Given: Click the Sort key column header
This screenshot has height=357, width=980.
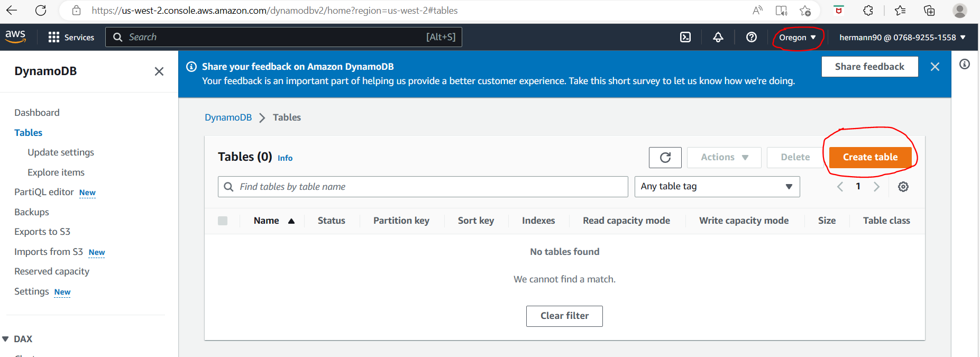Looking at the screenshot, I should pyautogui.click(x=476, y=221).
